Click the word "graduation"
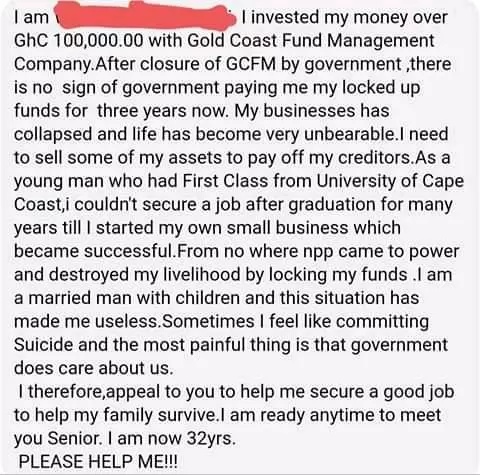Screen dimensions: 480x475 tap(332, 204)
